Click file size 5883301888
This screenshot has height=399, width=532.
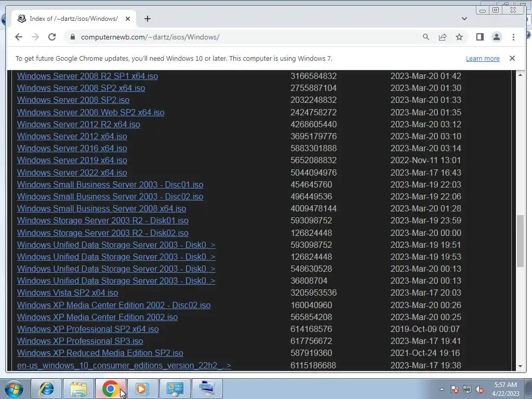(x=313, y=148)
